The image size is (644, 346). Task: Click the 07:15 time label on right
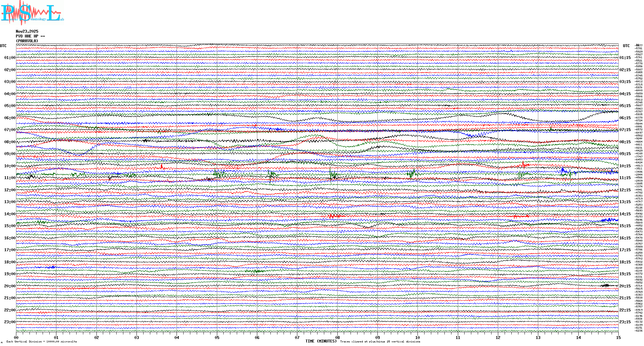[x=625, y=130]
